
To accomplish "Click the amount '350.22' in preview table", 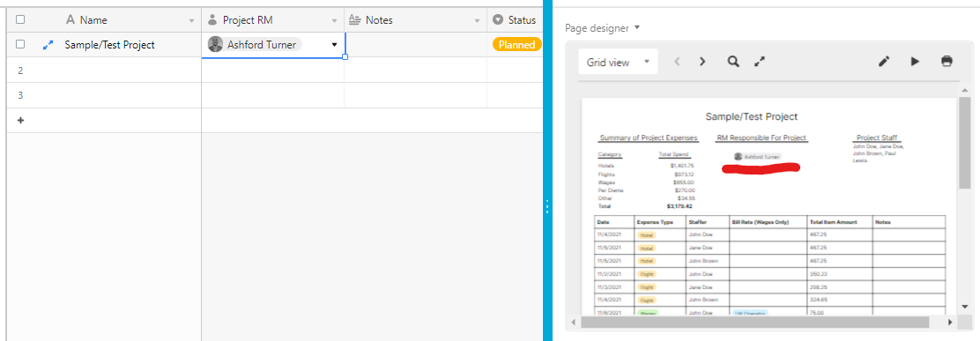I will 819,273.
